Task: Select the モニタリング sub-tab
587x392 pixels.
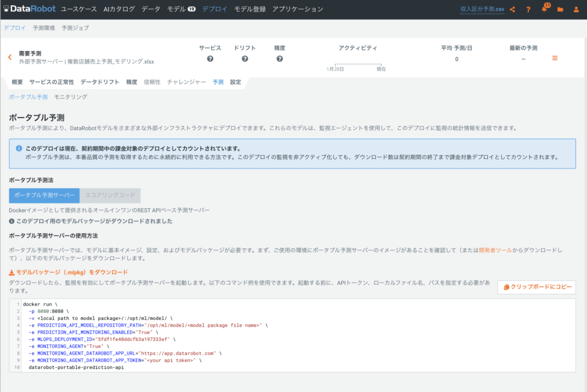Action: coord(71,97)
